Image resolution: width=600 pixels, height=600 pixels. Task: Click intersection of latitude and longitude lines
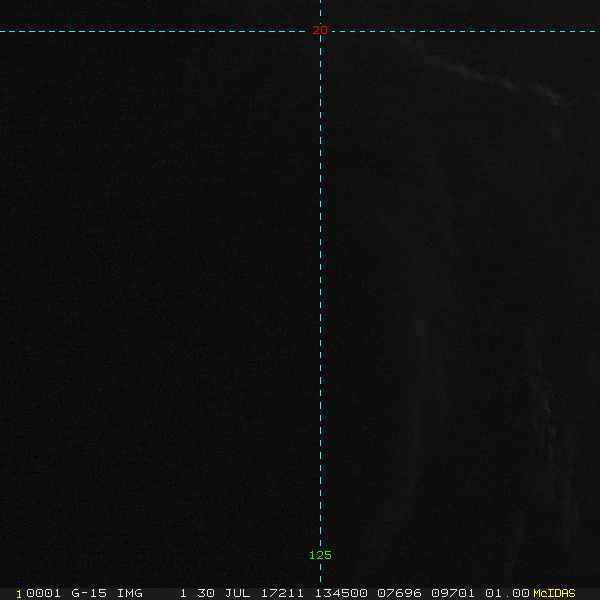pos(320,31)
